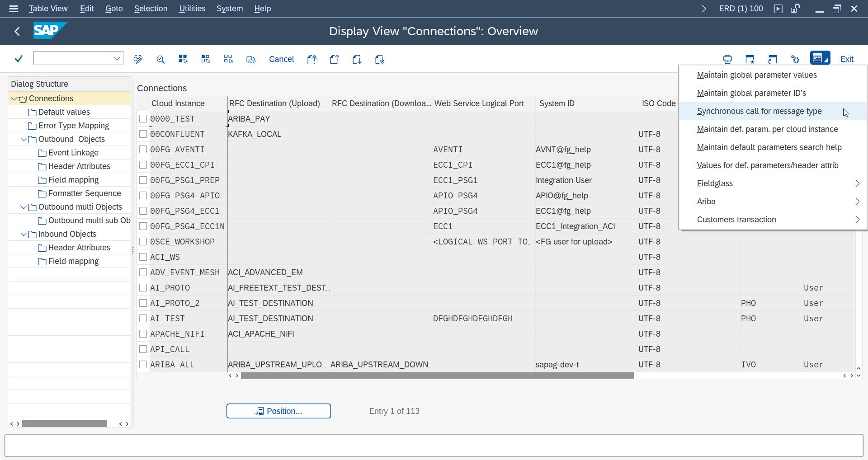Click the gear settings icon in toolbar
The height and width of the screenshot is (460, 868).
point(795,59)
